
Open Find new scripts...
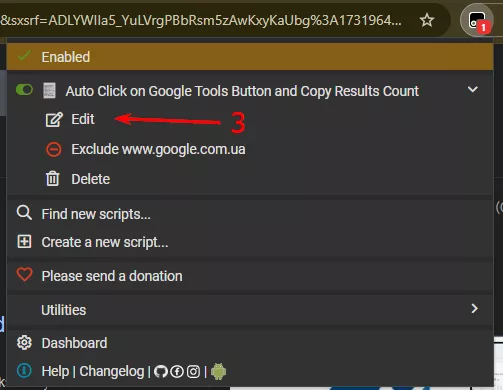pyautogui.click(x=96, y=214)
